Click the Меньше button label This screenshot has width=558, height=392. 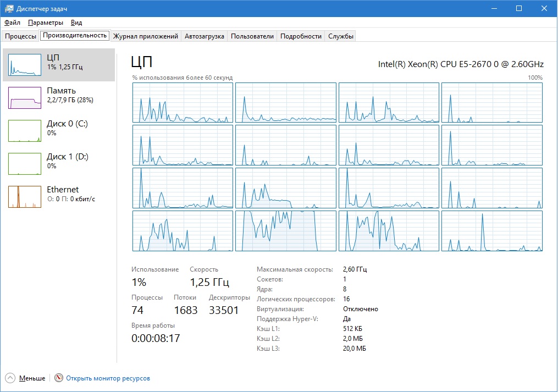[32, 378]
